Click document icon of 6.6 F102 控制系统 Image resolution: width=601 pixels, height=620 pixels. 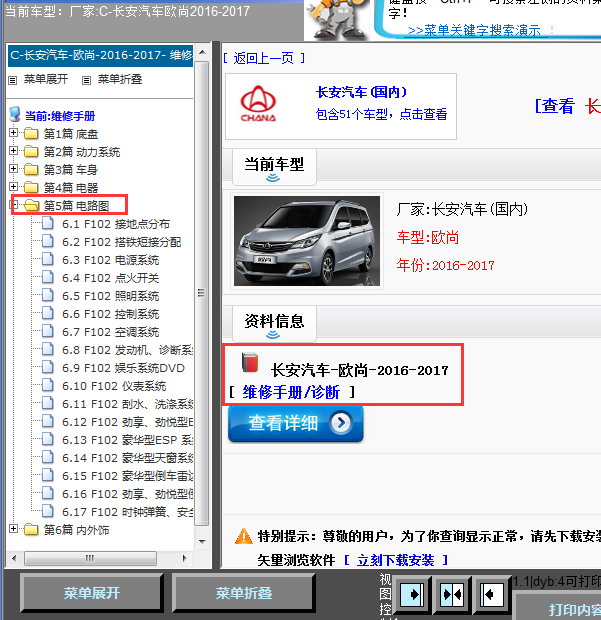coord(48,313)
